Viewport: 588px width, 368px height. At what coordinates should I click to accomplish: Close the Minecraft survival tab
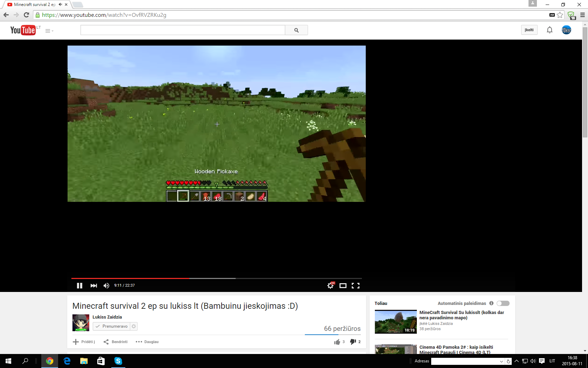[66, 5]
